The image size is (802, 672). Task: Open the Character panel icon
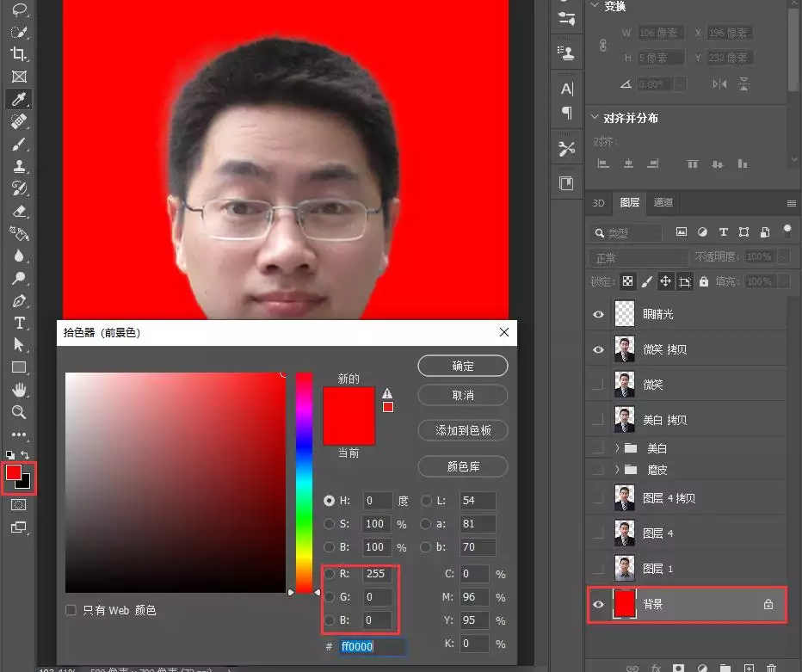(567, 89)
